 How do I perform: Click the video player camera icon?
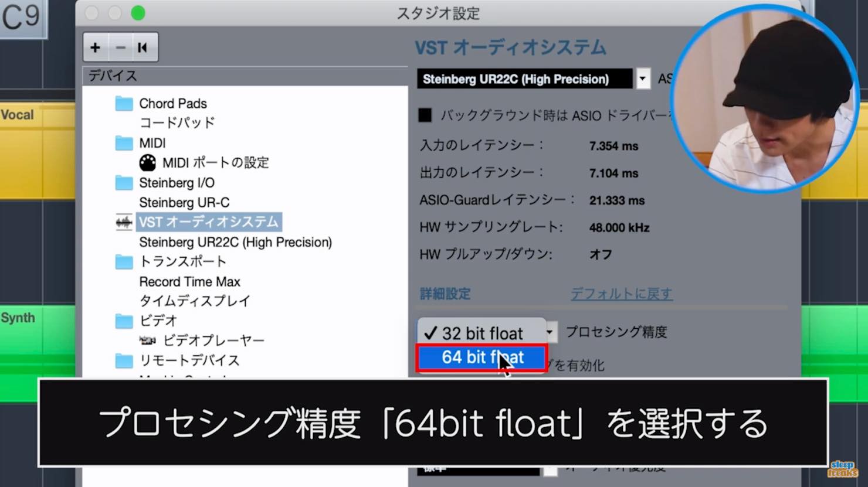148,340
